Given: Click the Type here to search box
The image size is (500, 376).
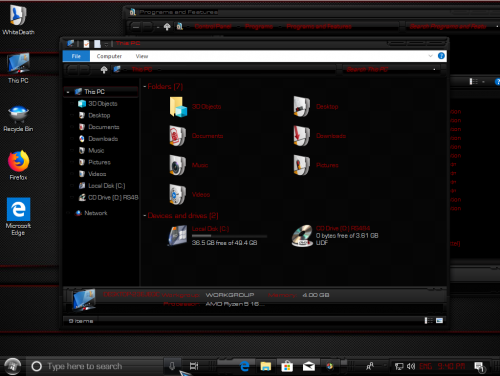Looking at the screenshot, I should pyautogui.click(x=95, y=366).
